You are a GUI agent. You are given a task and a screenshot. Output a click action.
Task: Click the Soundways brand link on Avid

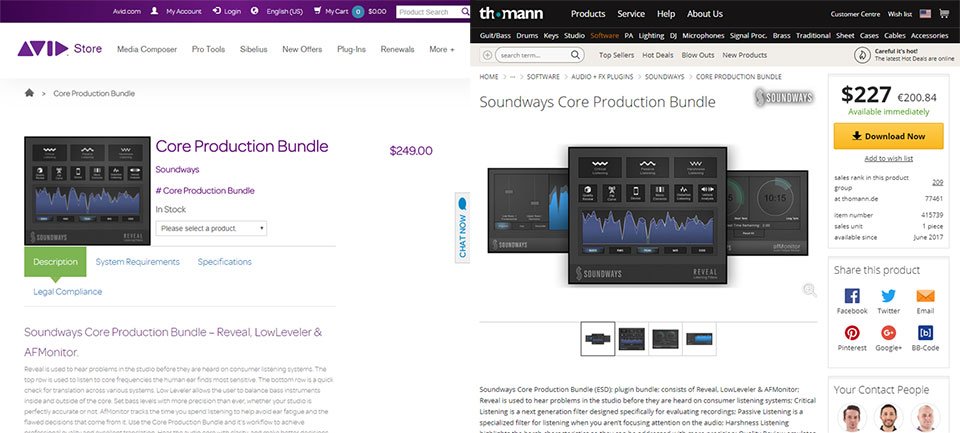177,170
